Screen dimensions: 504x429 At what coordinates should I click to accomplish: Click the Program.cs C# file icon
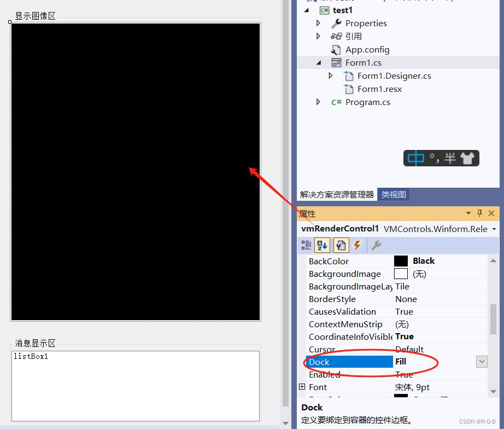tap(336, 102)
